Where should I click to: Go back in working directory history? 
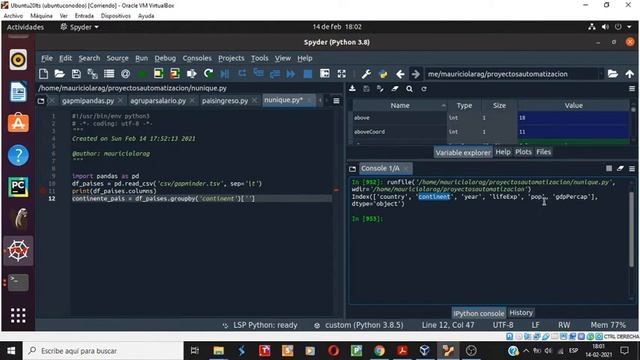[x=400, y=74]
